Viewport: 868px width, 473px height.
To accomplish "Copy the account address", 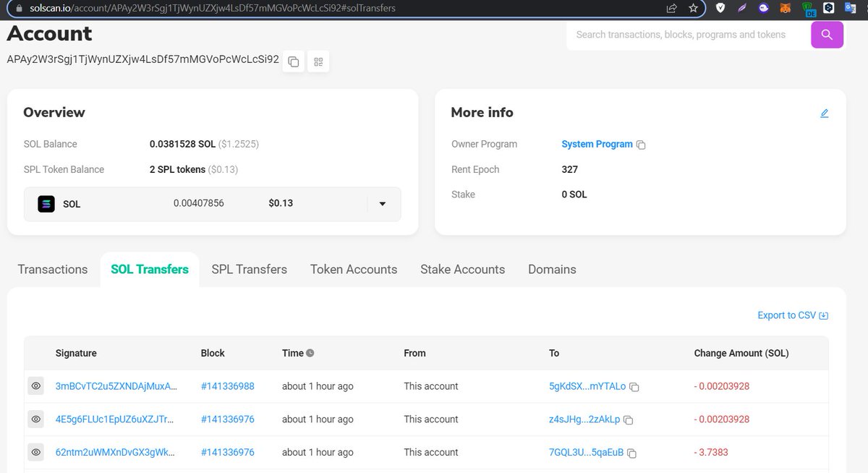I will point(294,61).
